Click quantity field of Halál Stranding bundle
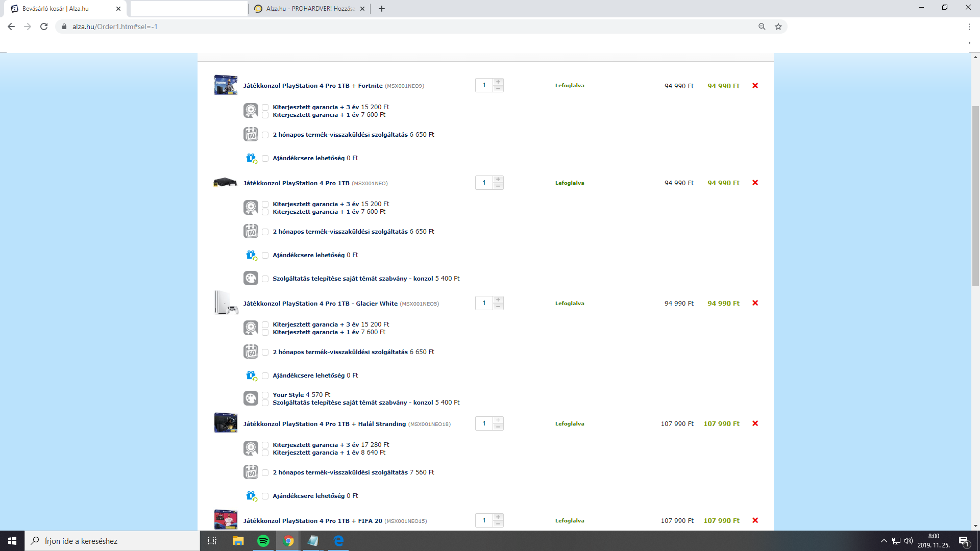The image size is (980, 551). coord(484,423)
